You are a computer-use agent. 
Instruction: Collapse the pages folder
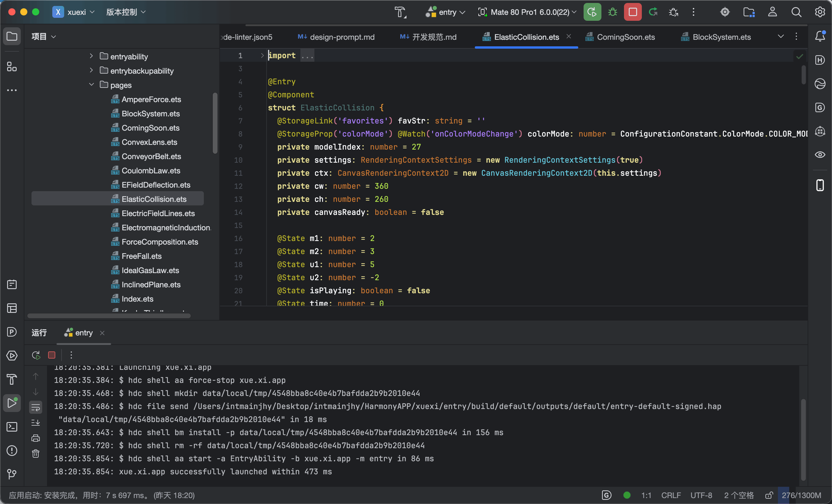pos(91,84)
